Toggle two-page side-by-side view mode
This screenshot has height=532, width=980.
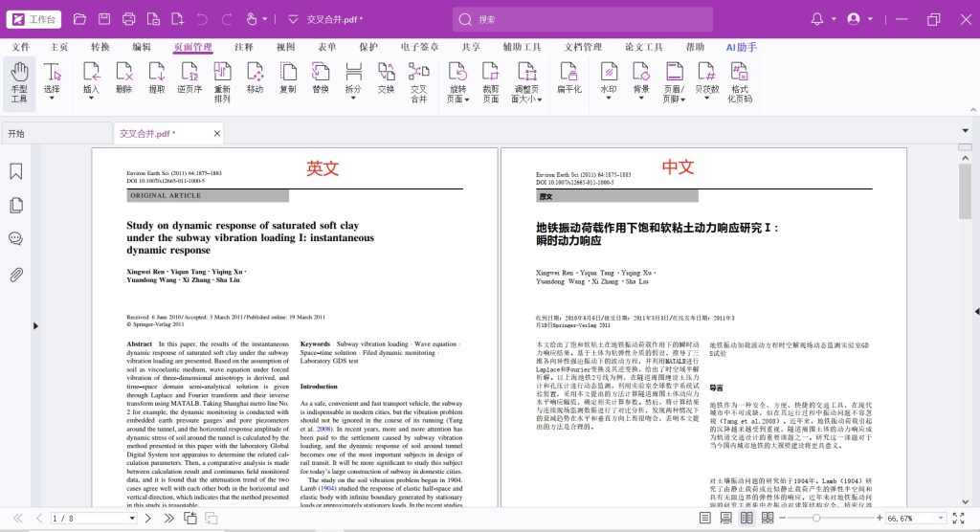(746, 518)
